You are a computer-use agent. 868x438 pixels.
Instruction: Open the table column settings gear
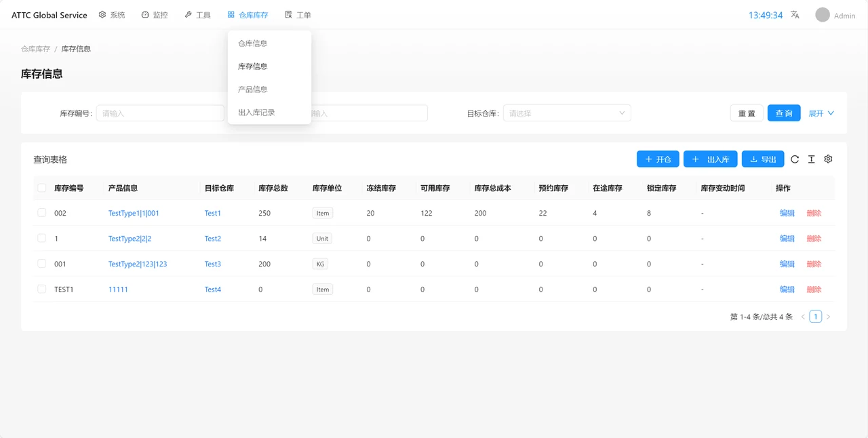point(828,159)
